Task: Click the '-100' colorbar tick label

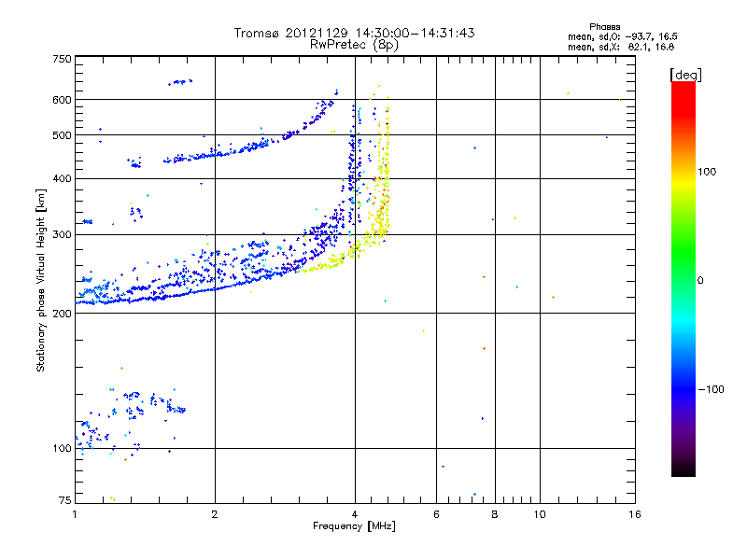Action: click(x=711, y=389)
